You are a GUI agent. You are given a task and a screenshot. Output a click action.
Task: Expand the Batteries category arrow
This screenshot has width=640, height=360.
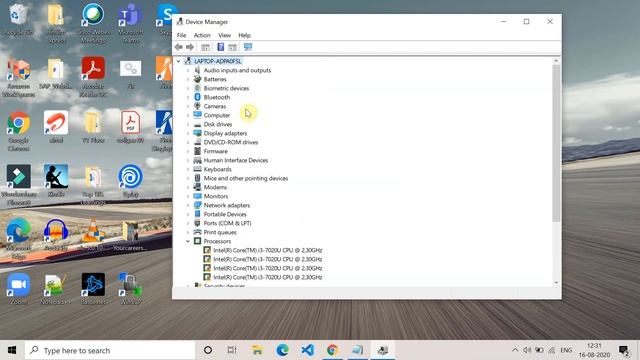(188, 79)
